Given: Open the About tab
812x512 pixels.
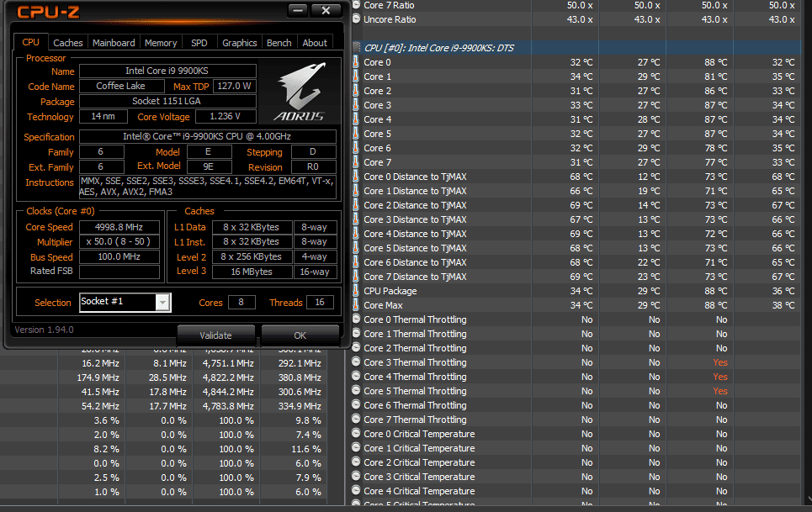Looking at the screenshot, I should 315,43.
